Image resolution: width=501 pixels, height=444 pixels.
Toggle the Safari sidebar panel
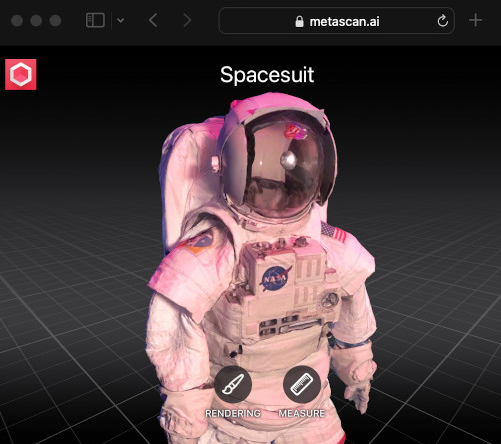tap(95, 20)
